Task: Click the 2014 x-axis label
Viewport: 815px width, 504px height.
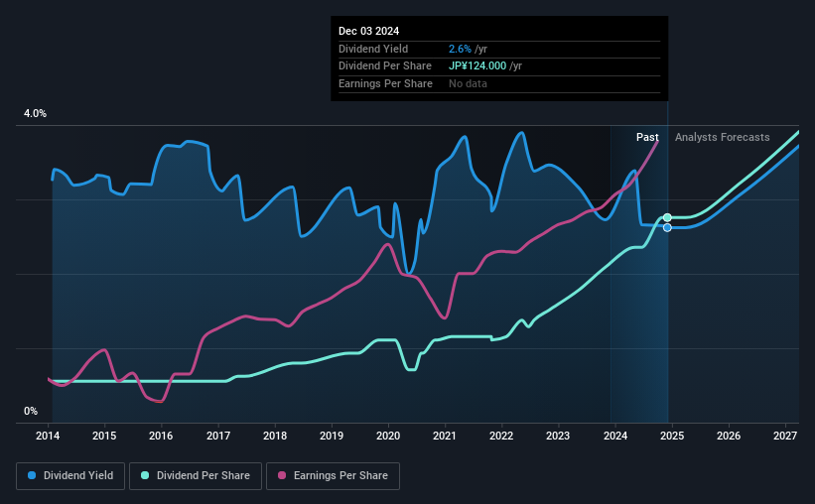Action: click(48, 436)
